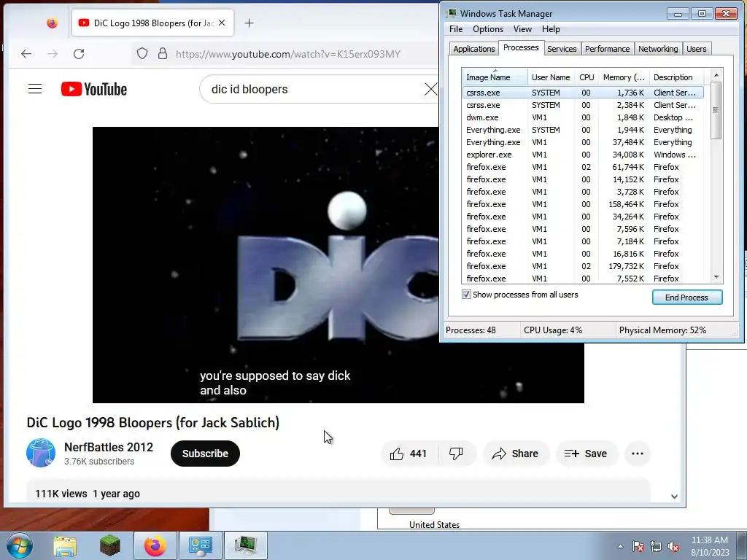Image resolution: width=747 pixels, height=560 pixels.
Task: Select the csrss.exe row using 2,384 K
Action: pyautogui.click(x=583, y=105)
